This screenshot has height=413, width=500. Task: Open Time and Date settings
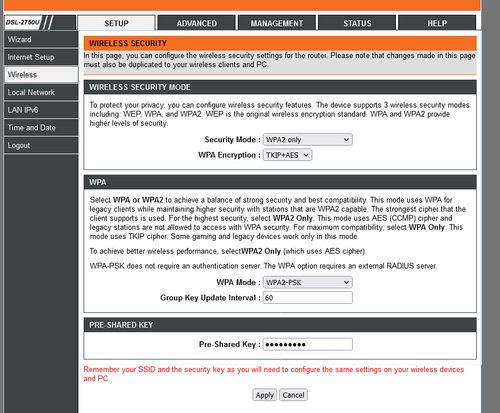41,128
